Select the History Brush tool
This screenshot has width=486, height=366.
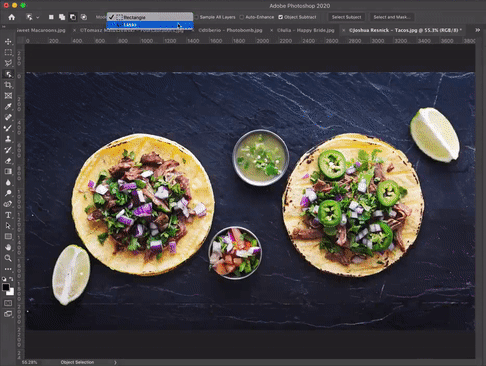[x=8, y=150]
